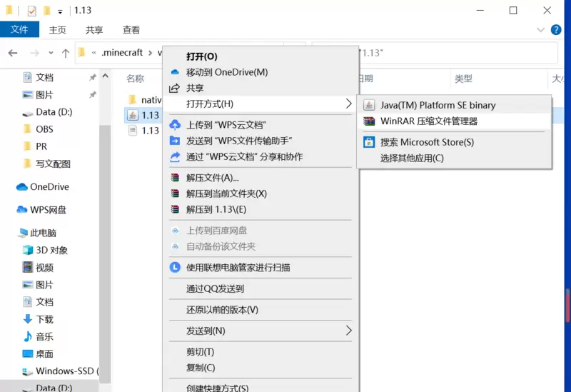Screen dimensions: 571x392
Task: Switch to the 主页 ribbon tab
Action: pyautogui.click(x=58, y=30)
